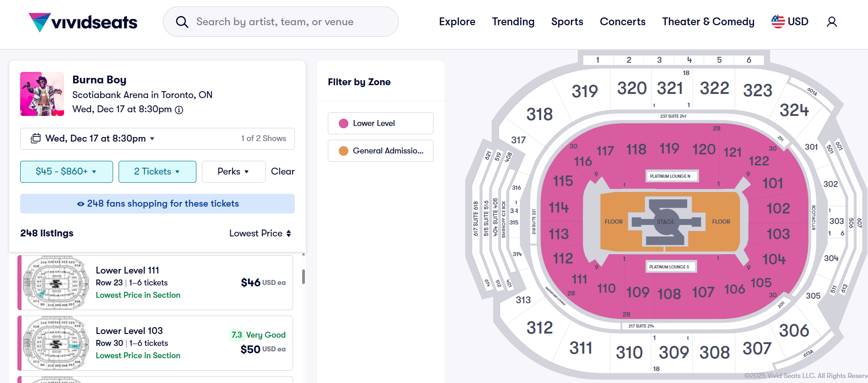
Task: Select the Lower Level 111 $46 listing
Action: (x=155, y=283)
